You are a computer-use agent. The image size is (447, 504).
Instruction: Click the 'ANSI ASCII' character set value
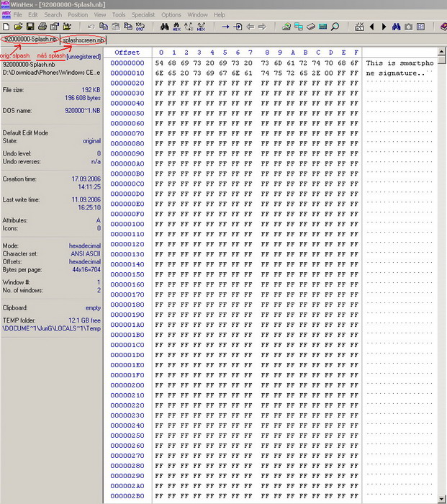click(x=86, y=253)
